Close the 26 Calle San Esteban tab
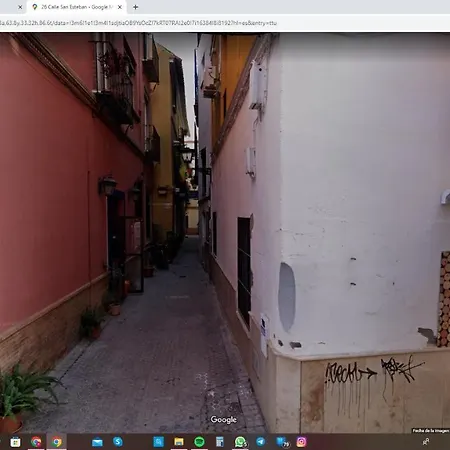Screen dimensions: 450x450 tap(120, 7)
